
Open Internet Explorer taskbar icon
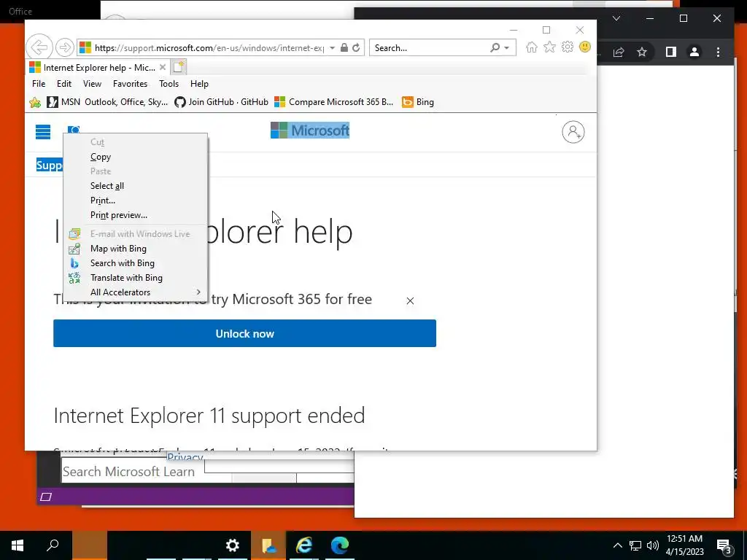click(304, 545)
